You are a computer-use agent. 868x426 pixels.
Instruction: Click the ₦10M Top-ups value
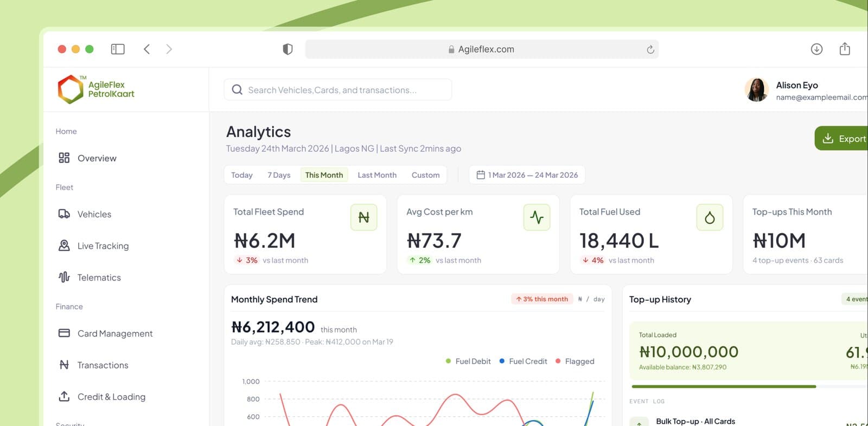[779, 241]
